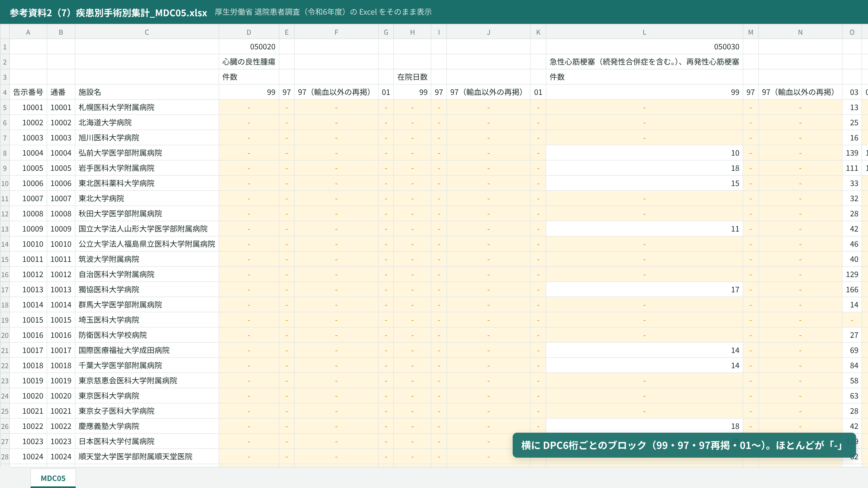Click 防衛医科大学校病院 cell
This screenshot has height=488, width=868.
(146, 335)
